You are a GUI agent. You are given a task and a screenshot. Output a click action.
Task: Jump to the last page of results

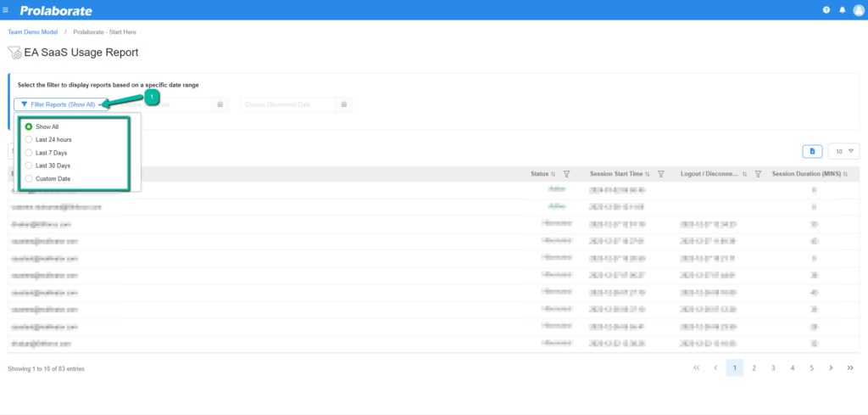pos(850,367)
